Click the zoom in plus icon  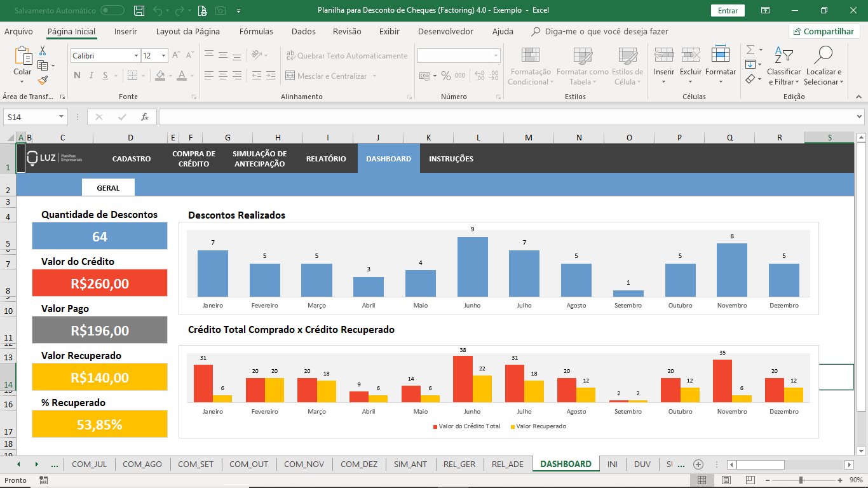pyautogui.click(x=840, y=480)
